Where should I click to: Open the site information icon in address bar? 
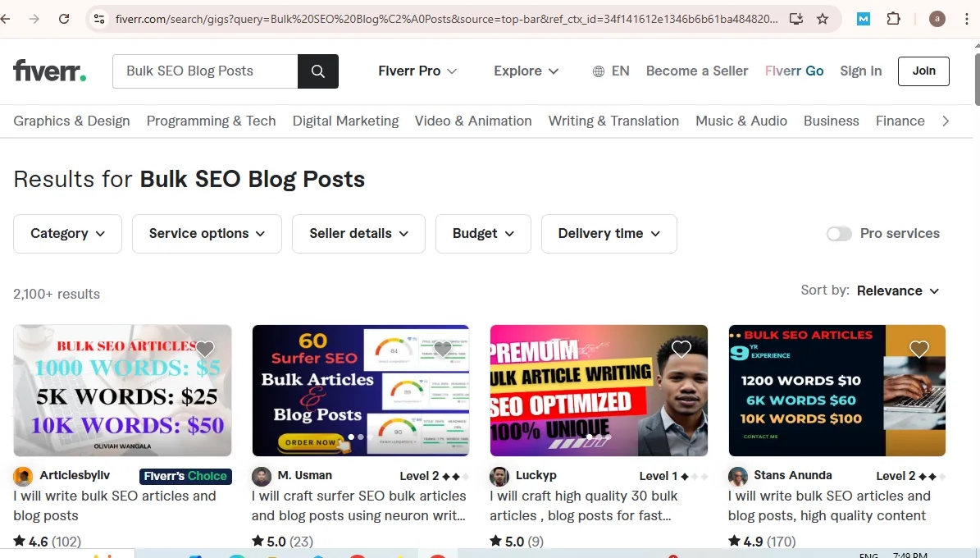(x=98, y=19)
